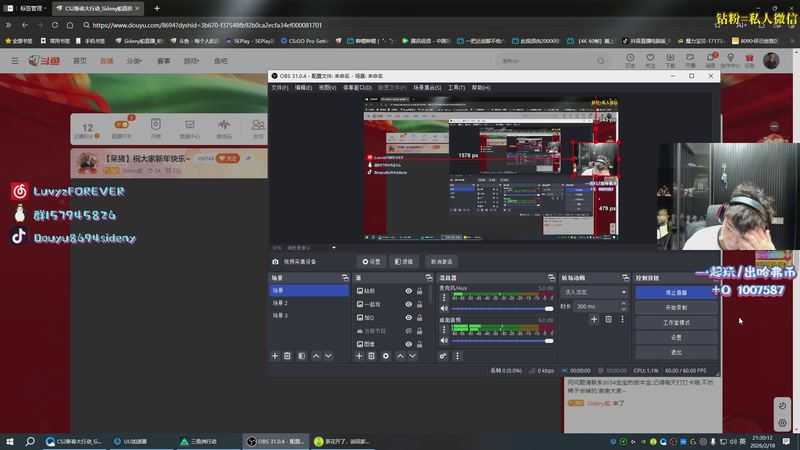Toggle lock on 钻粉 source
Screen dimensions: 800x450
click(x=419, y=291)
